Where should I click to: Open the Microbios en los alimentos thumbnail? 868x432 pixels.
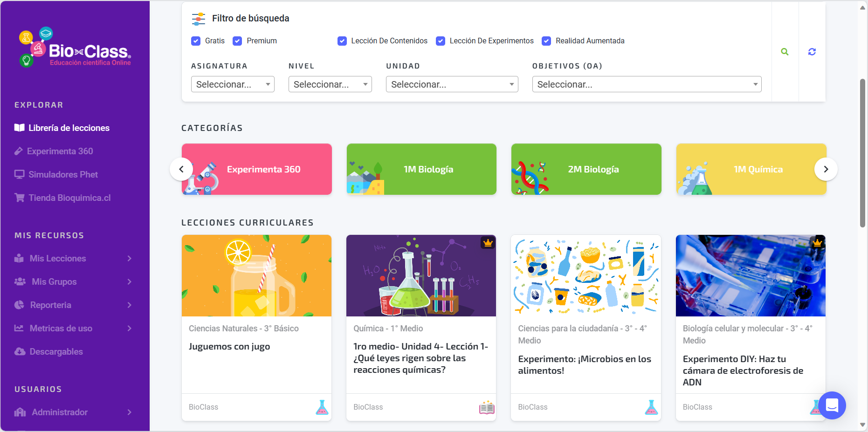click(586, 276)
